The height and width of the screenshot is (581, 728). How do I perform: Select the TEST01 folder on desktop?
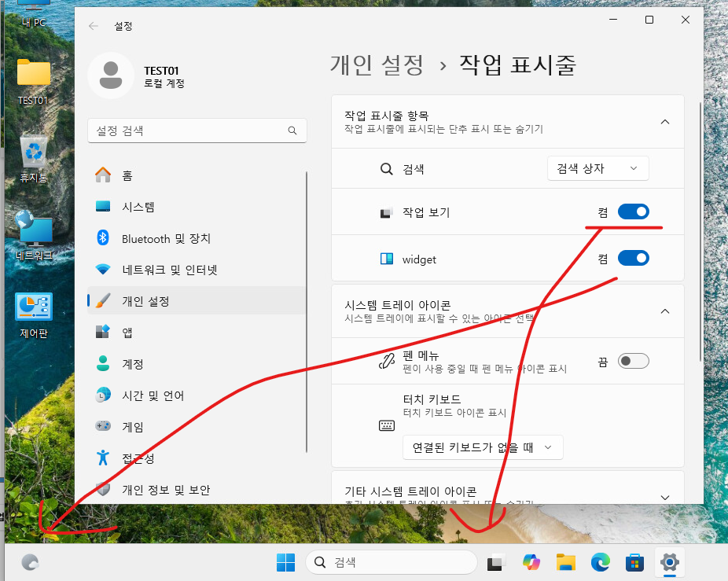coord(34,82)
